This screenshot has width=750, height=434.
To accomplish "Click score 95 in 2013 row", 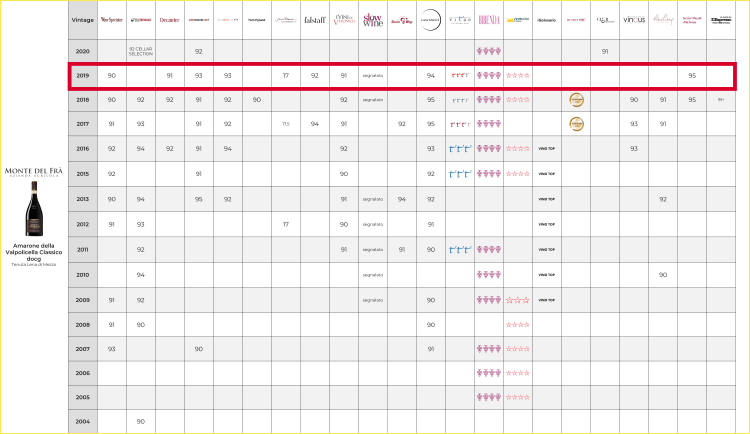I will pos(199,199).
